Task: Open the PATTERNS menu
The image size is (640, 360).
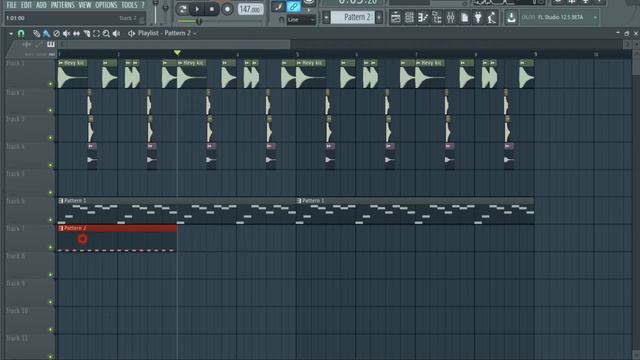Action: click(62, 5)
